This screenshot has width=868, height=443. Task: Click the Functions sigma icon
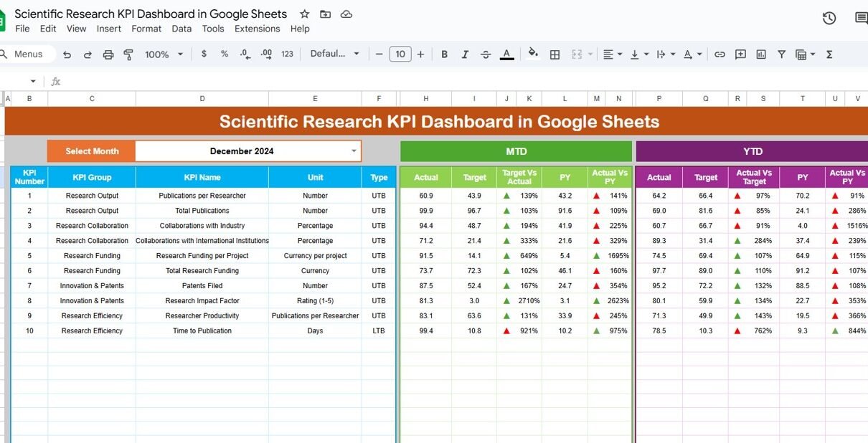click(829, 54)
